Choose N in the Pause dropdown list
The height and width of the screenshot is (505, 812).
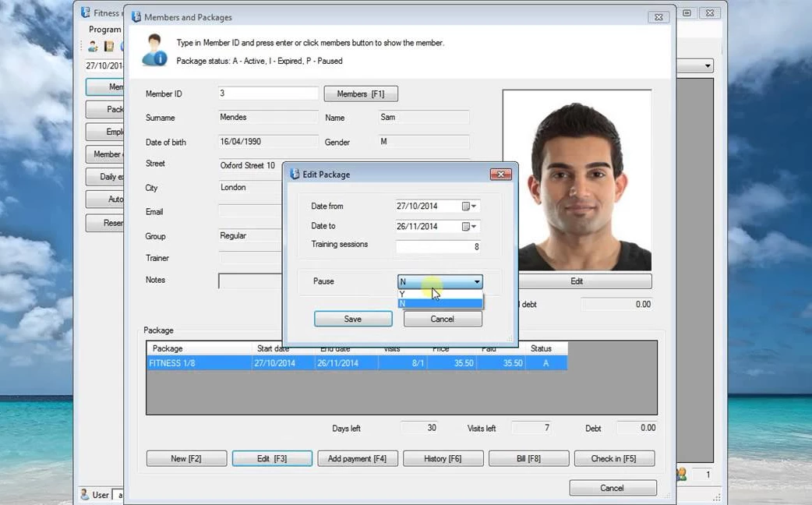click(440, 304)
